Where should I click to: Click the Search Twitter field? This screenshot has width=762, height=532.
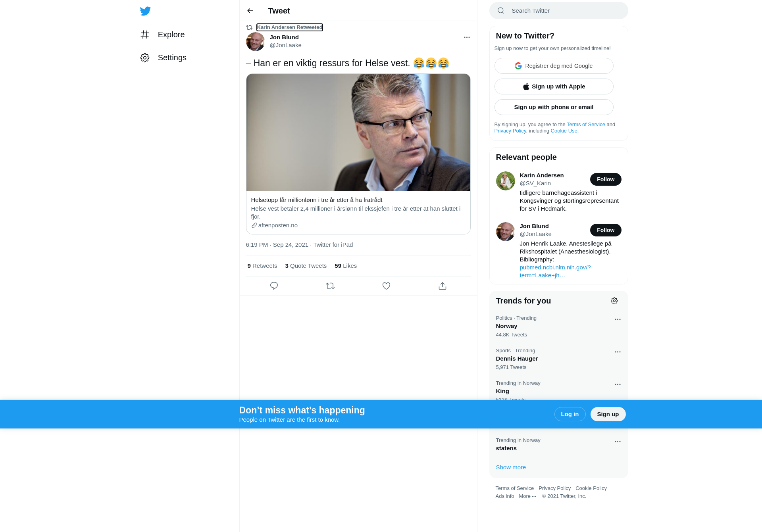click(559, 11)
